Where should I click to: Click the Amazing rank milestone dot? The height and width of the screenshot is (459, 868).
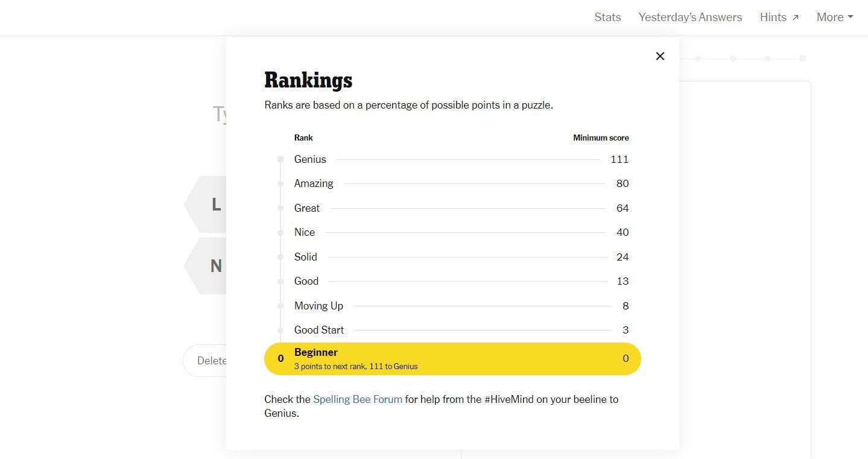tap(280, 183)
